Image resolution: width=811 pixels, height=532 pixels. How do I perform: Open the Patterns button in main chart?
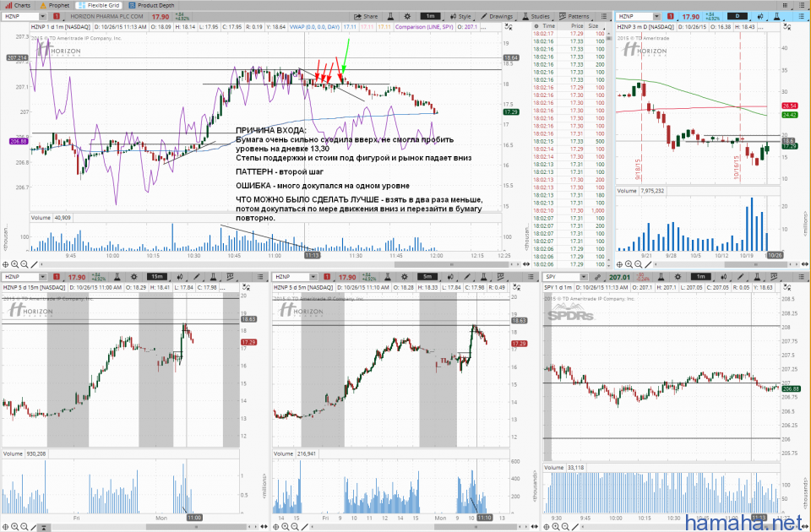pyautogui.click(x=574, y=17)
